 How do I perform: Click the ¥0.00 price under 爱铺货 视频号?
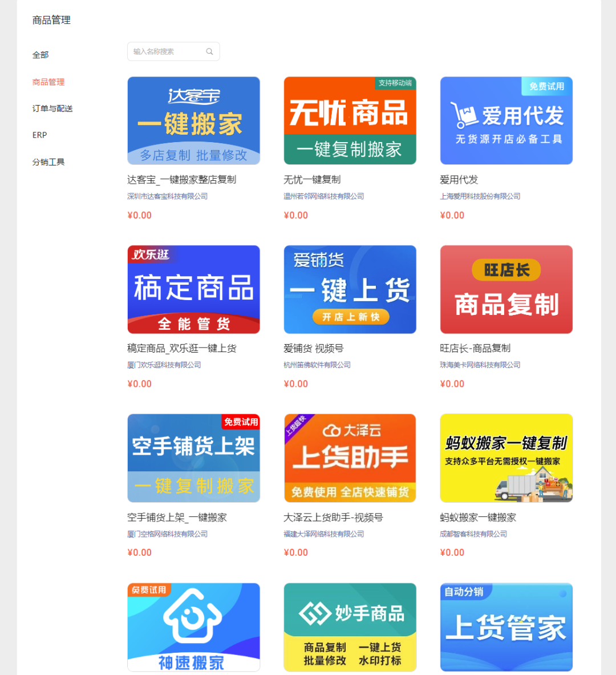tap(295, 384)
